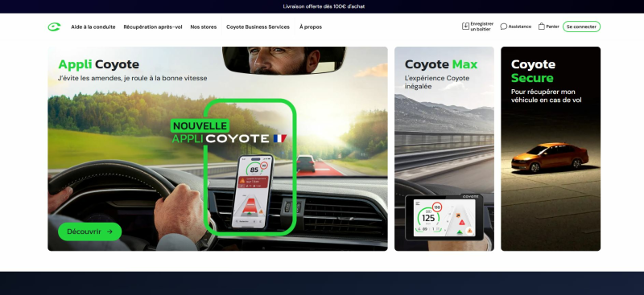Viewport: 644px width, 295px height.
Task: Click the Se connecter button
Action: pyautogui.click(x=581, y=27)
